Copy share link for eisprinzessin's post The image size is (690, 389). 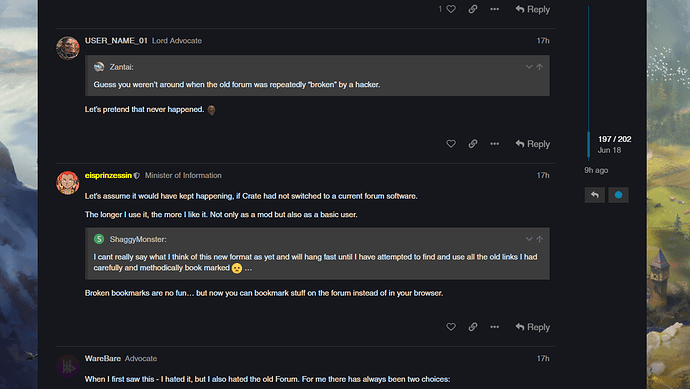(473, 327)
